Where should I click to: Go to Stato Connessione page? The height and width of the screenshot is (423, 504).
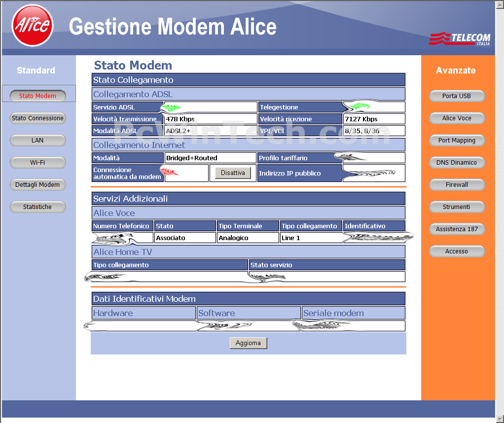click(x=37, y=118)
